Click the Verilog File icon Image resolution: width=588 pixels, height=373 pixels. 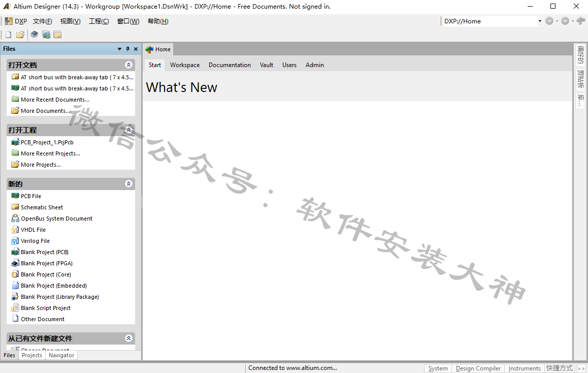15,241
